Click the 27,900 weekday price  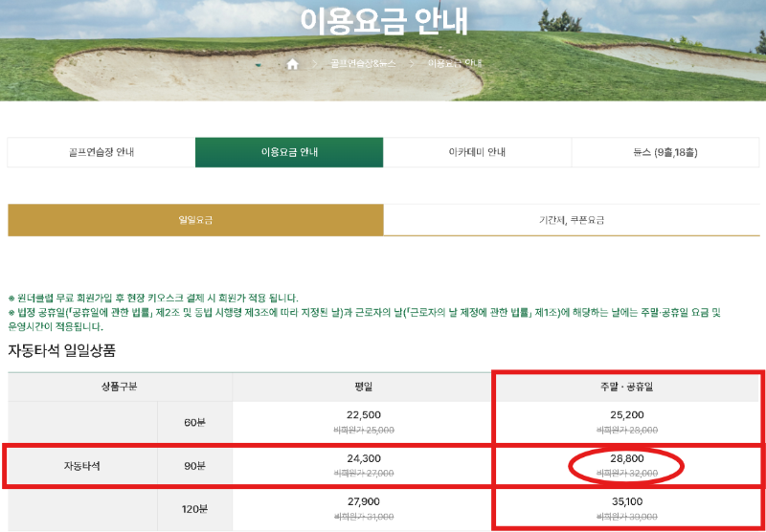coord(364,501)
